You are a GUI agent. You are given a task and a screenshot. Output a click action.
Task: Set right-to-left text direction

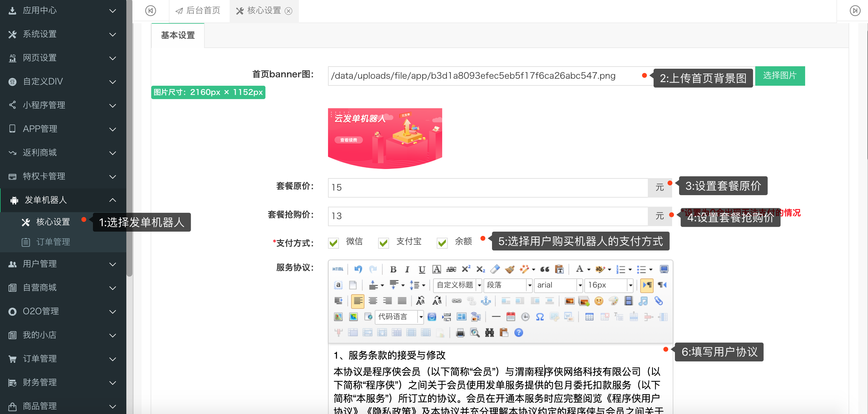(x=662, y=285)
